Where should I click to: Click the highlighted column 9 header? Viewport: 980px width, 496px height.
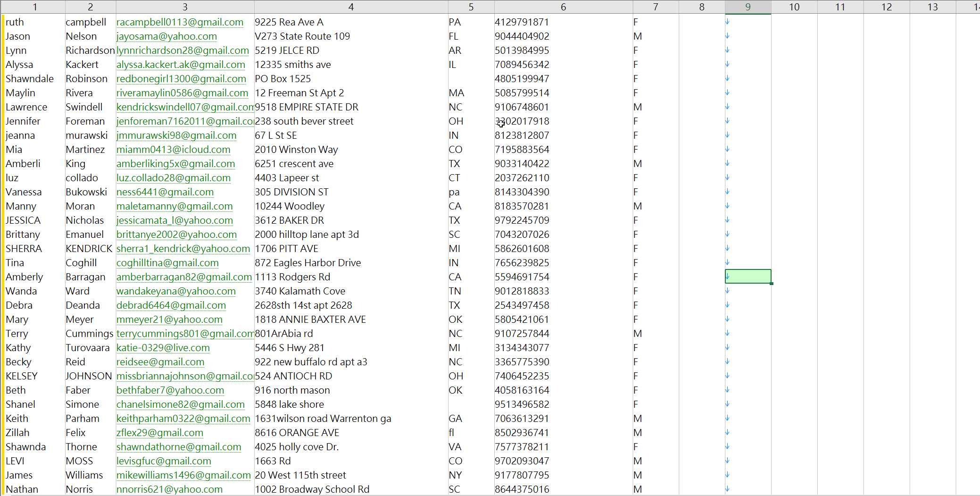click(x=748, y=7)
